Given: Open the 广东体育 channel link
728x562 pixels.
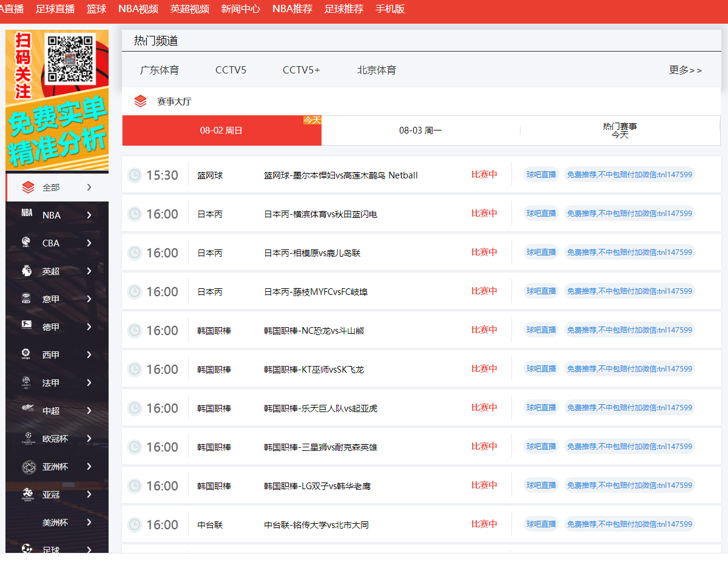Looking at the screenshot, I should click(160, 70).
